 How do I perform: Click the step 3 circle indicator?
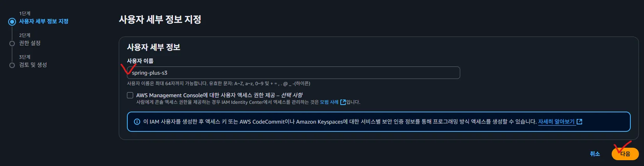tap(12, 65)
